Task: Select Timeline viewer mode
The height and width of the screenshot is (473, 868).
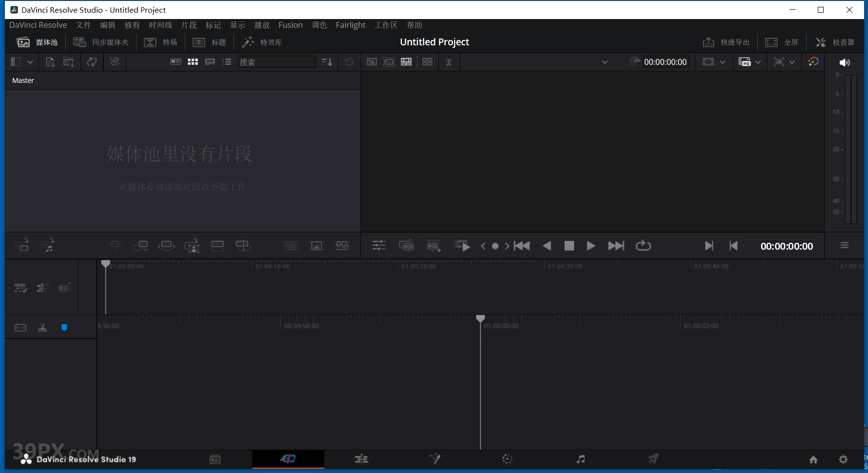Action: coord(406,62)
